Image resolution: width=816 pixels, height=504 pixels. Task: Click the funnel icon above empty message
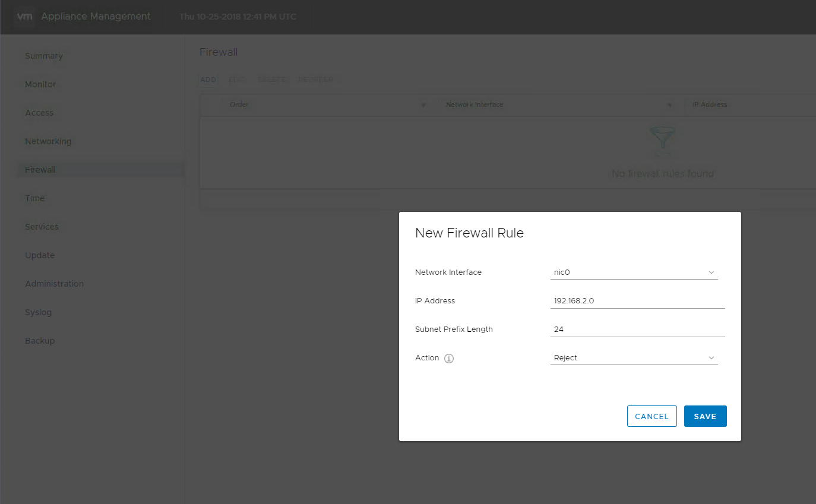click(663, 141)
